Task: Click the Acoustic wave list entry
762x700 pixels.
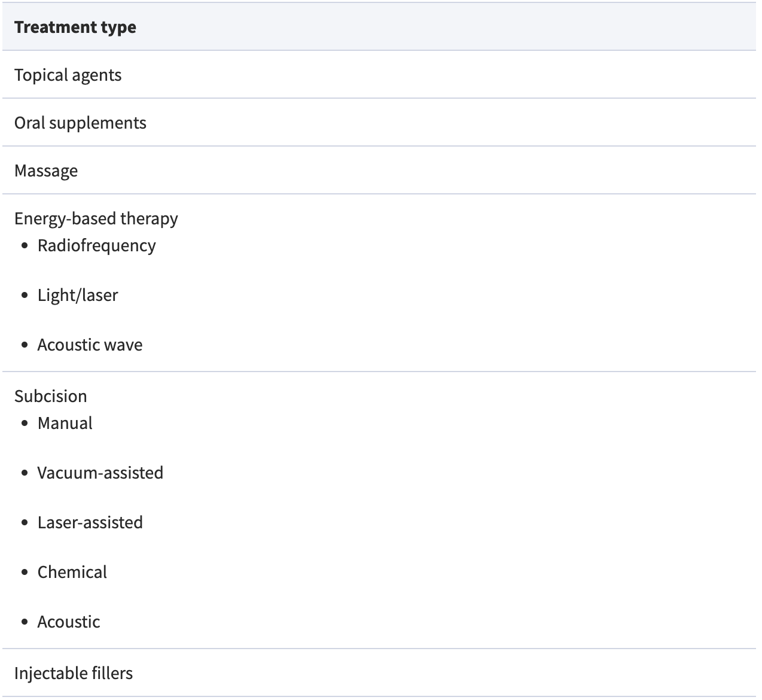Action: 90,345
